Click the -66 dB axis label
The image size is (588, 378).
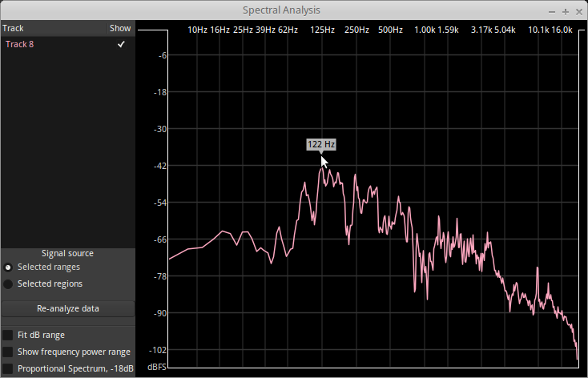coord(160,239)
